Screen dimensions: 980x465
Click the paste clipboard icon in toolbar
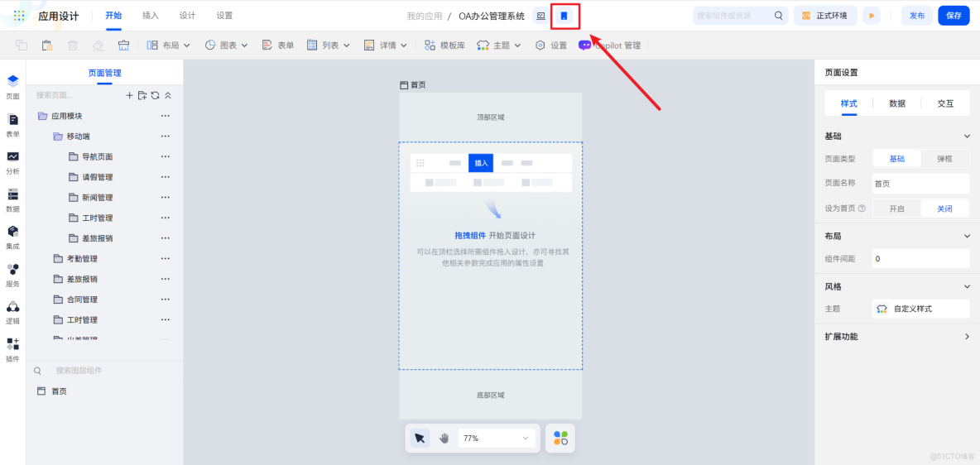47,45
